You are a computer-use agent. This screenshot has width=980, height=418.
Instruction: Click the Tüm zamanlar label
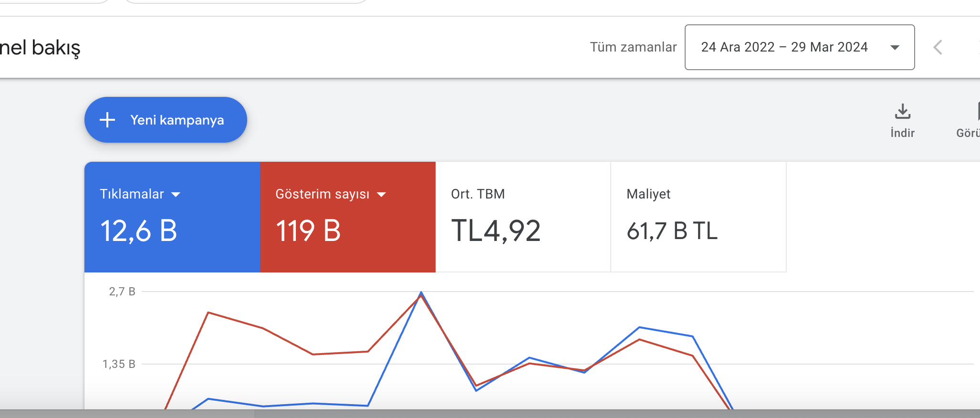pyautogui.click(x=633, y=47)
